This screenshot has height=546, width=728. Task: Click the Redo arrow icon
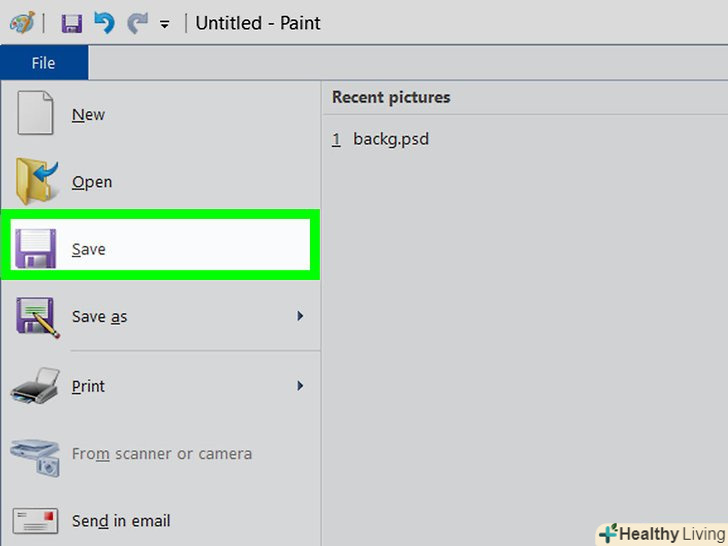tap(137, 22)
